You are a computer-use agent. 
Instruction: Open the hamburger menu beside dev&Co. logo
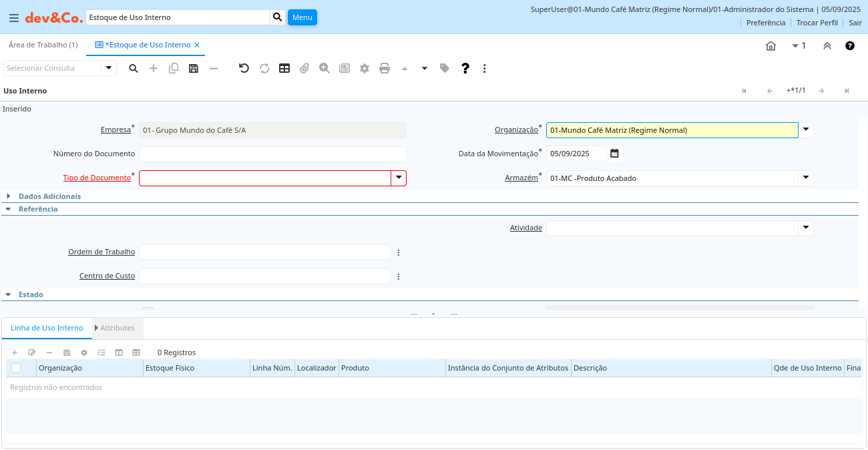pos(14,18)
